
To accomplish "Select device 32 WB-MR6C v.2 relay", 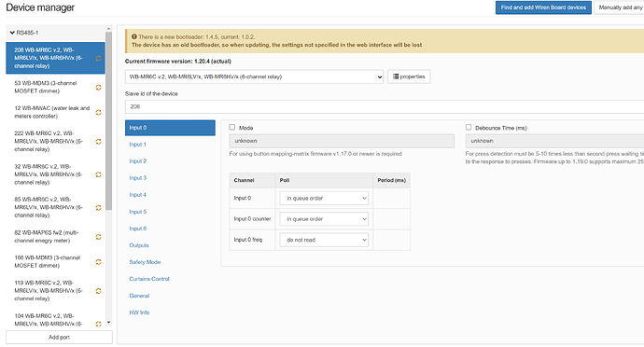I will pyautogui.click(x=55, y=174).
